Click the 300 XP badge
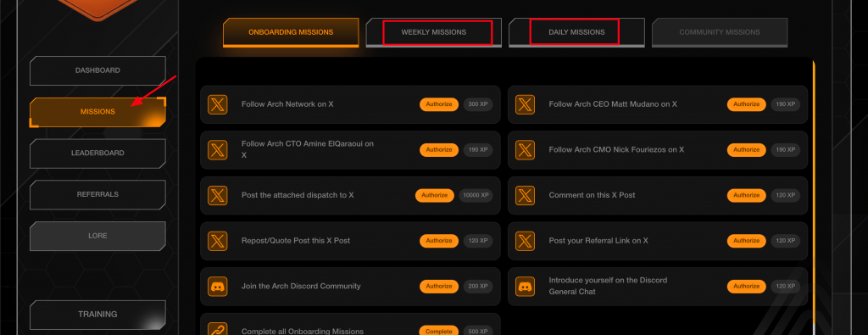The image size is (868, 335). tap(478, 104)
